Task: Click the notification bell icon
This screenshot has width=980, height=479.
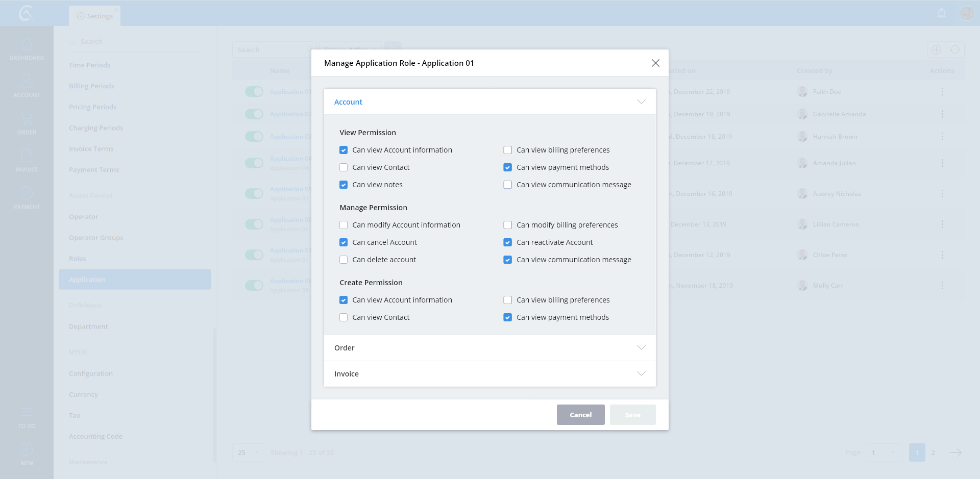Action: point(942,13)
